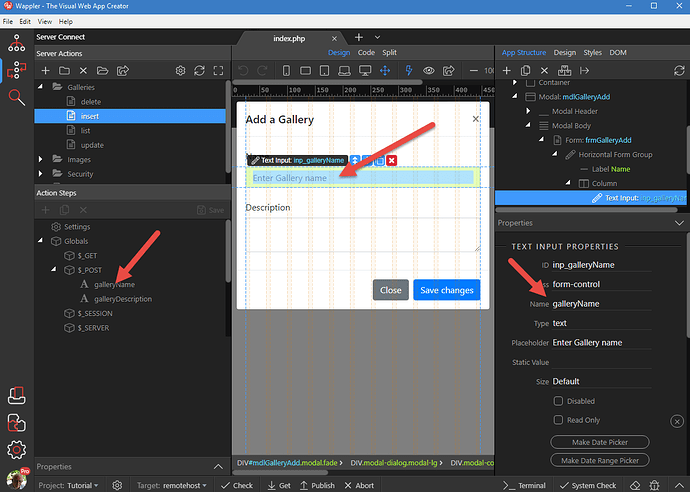Add a new server action with the plus icon

[x=45, y=70]
